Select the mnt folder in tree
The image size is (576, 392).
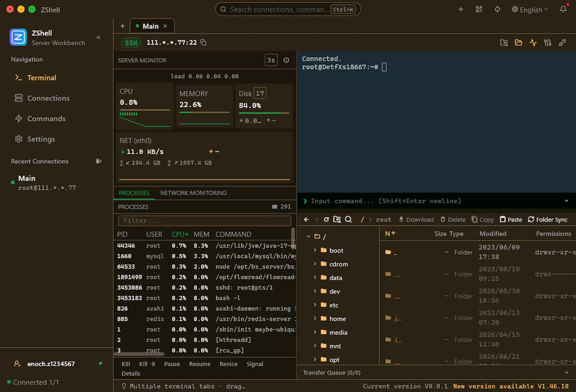pos(335,346)
